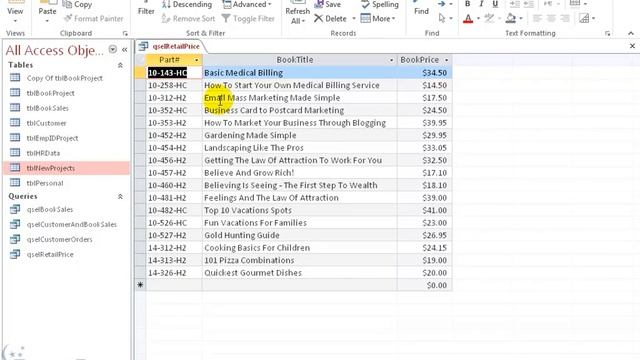Screen dimensions: 640x360
Task: Select the qselRetailPrice query in navigation pane
Action: pyautogui.click(x=66, y=254)
